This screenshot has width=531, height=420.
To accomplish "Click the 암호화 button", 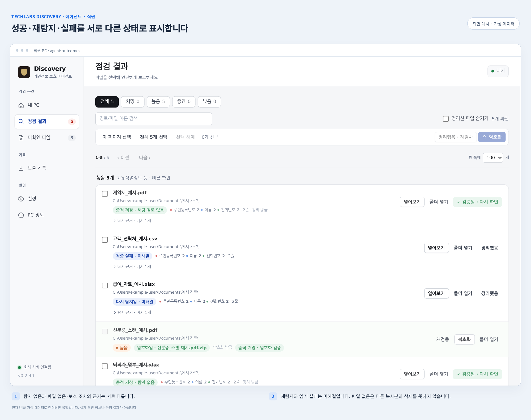I will 492,137.
